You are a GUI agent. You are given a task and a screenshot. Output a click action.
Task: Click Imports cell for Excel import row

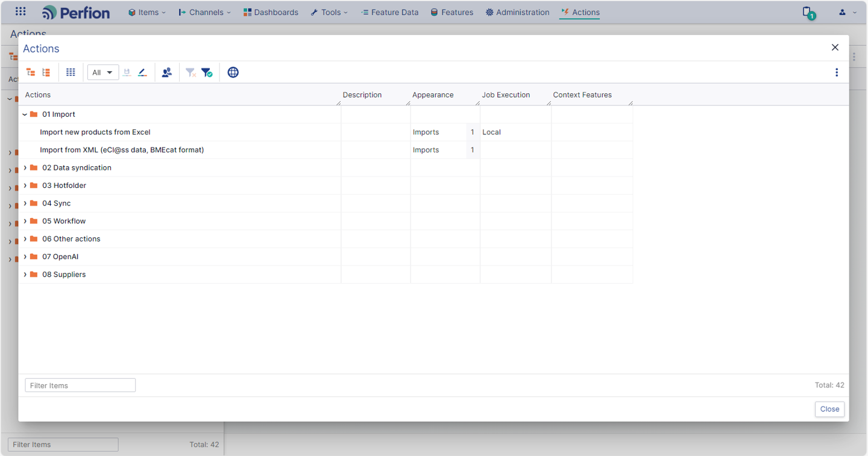(x=438, y=132)
